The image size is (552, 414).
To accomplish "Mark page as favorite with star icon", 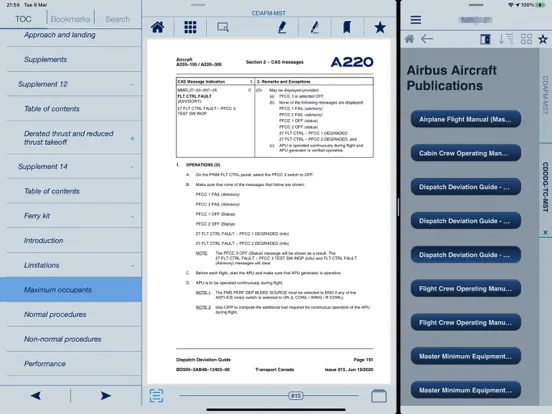I will pos(380,27).
